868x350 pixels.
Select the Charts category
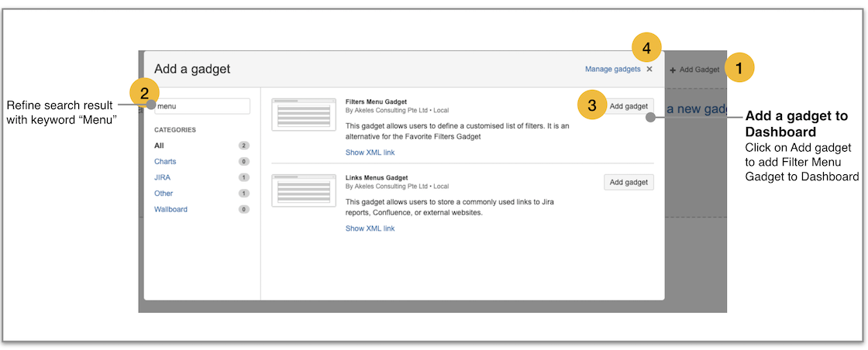[165, 162]
